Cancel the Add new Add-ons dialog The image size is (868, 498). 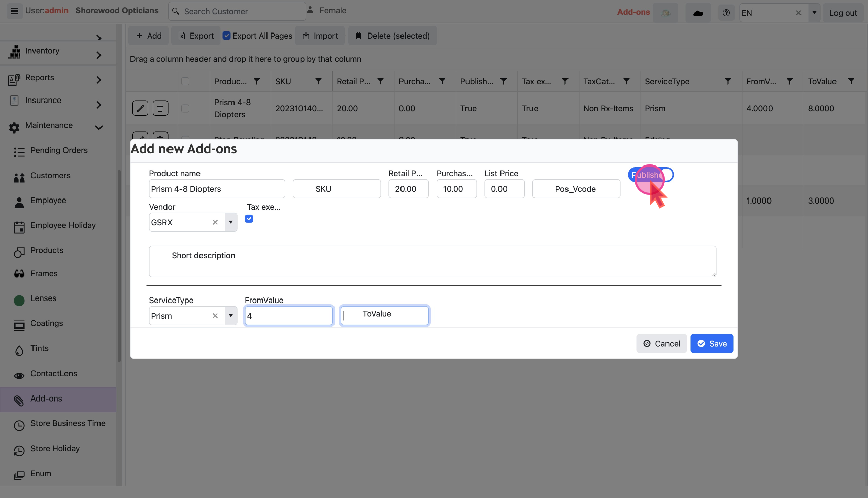[x=661, y=344]
